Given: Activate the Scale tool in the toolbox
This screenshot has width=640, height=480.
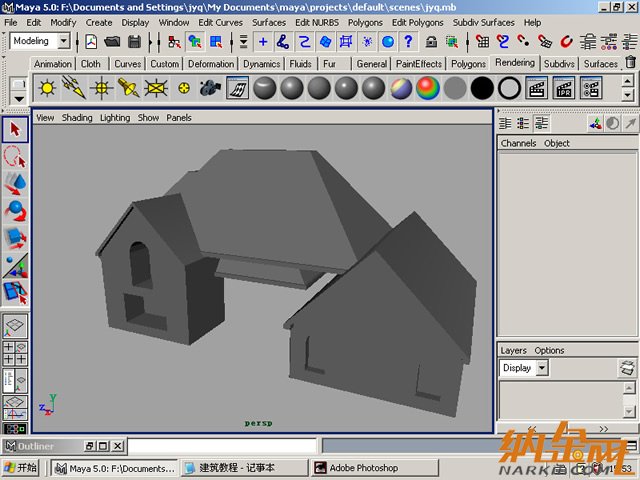Looking at the screenshot, I should [x=15, y=238].
